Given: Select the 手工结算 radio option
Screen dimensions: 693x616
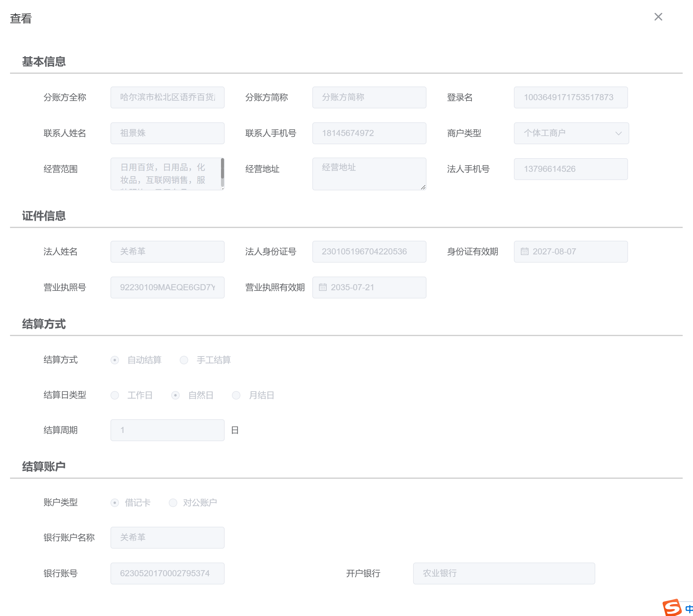Looking at the screenshot, I should (184, 360).
